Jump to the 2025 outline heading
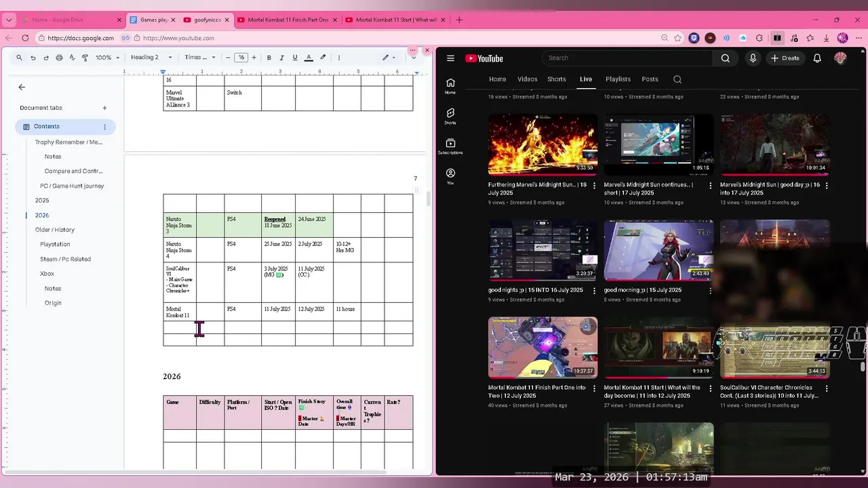 coord(42,201)
